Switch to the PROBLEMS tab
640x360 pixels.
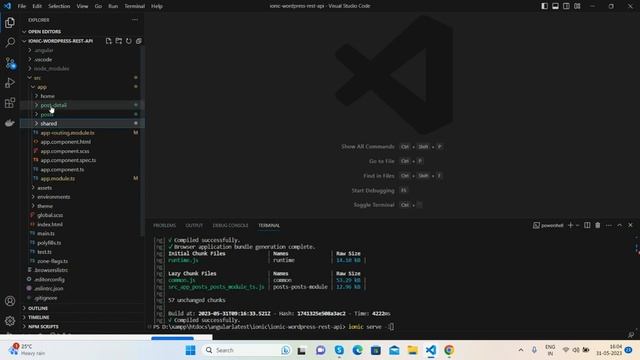click(x=164, y=225)
